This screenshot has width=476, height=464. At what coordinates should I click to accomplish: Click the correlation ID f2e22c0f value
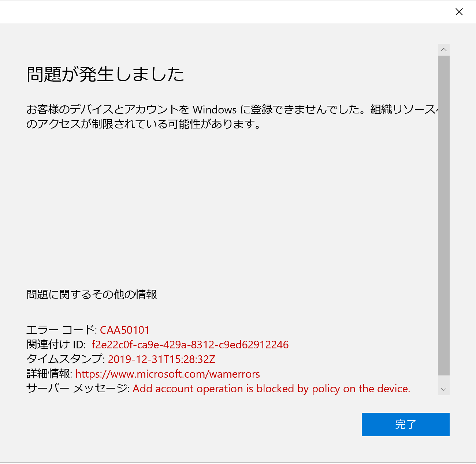click(190, 345)
